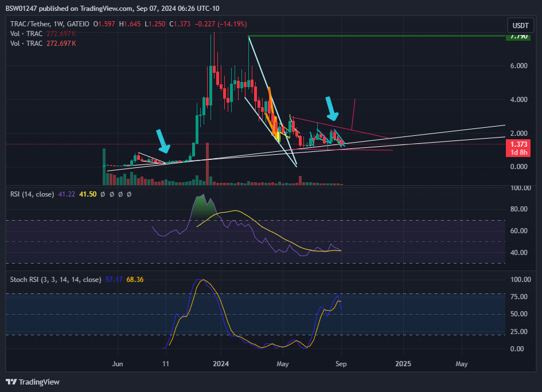Open the TradingView logo link

click(x=33, y=382)
